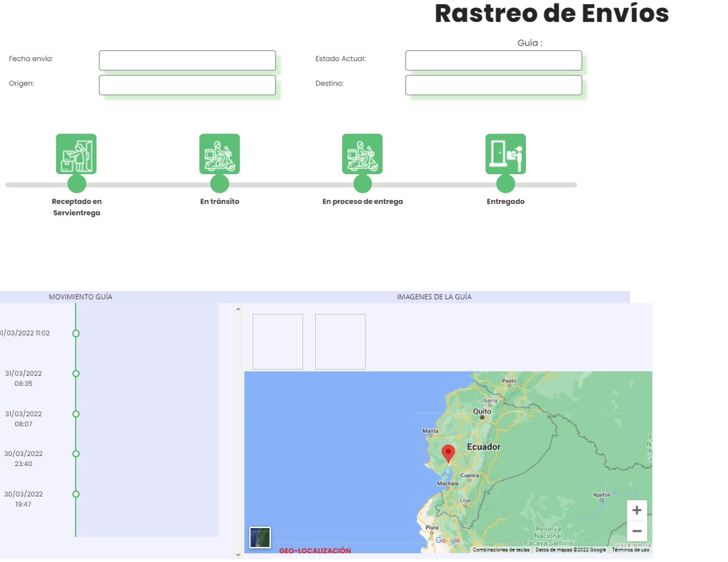The image size is (728, 562).
Task: Click the Google logo on the map
Action: coord(448,540)
